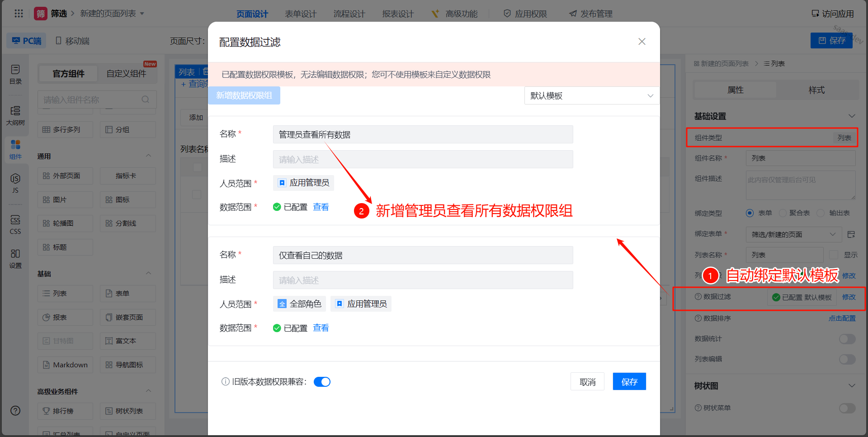This screenshot has height=437, width=868.
Task: Open the CSS editor sidebar icon
Action: click(x=15, y=224)
